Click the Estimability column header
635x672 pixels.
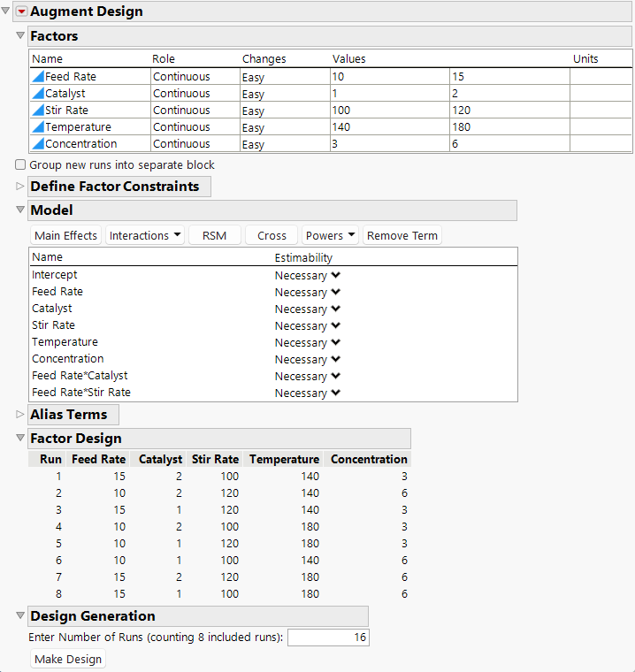303,257
